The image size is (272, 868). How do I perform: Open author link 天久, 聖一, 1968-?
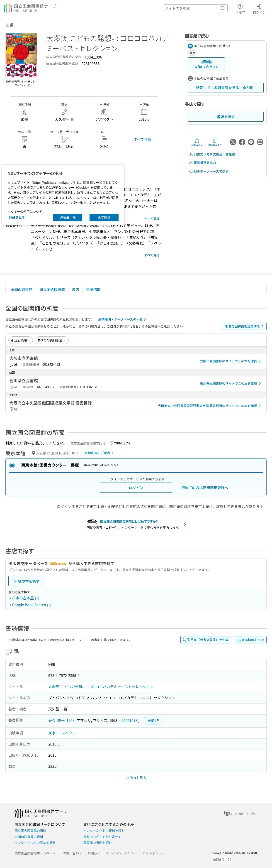tap(62, 721)
